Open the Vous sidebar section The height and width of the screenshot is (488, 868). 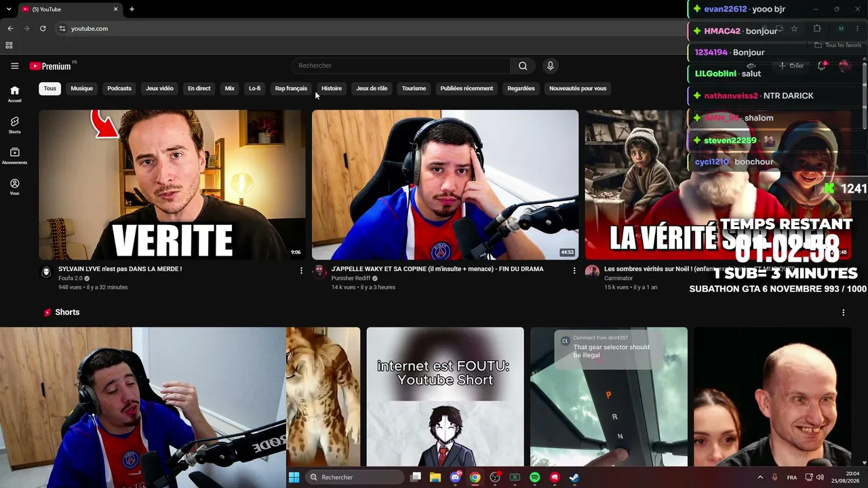tap(14, 186)
